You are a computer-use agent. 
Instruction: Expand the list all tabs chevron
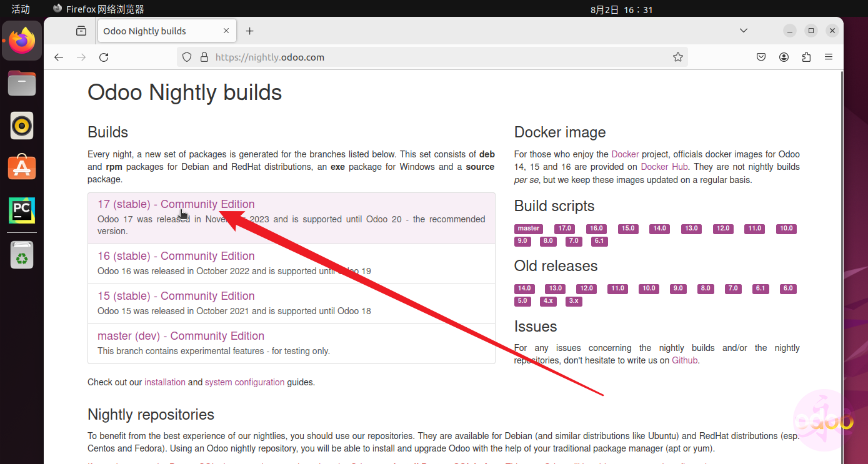click(x=744, y=31)
